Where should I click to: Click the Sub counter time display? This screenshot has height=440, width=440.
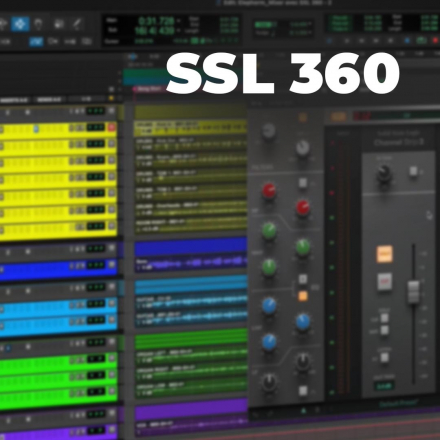[154, 31]
